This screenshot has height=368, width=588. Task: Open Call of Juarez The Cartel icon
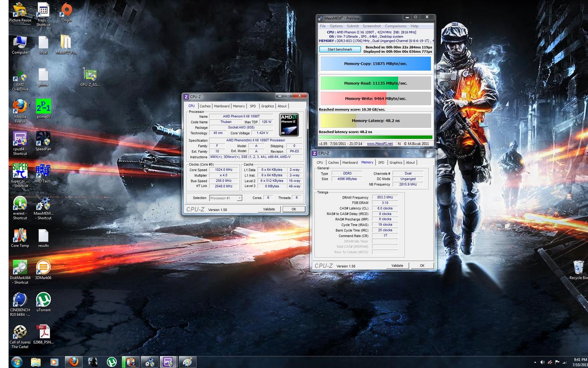[x=20, y=337]
